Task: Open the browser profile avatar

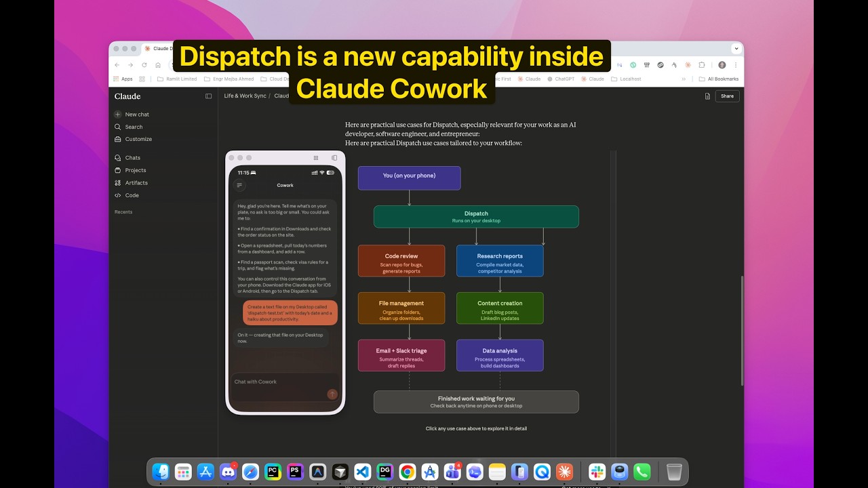Action: [x=722, y=65]
